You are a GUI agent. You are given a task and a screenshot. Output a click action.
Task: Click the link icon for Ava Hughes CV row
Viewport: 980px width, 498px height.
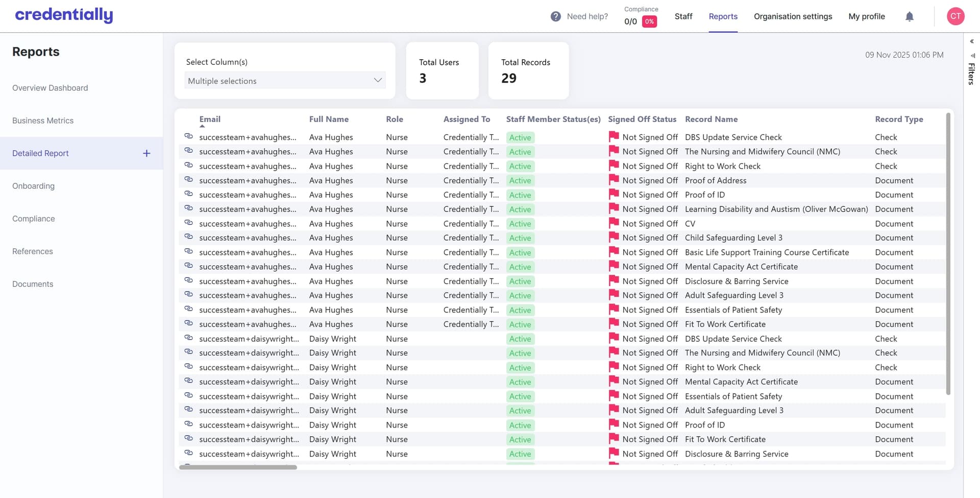[x=188, y=223]
